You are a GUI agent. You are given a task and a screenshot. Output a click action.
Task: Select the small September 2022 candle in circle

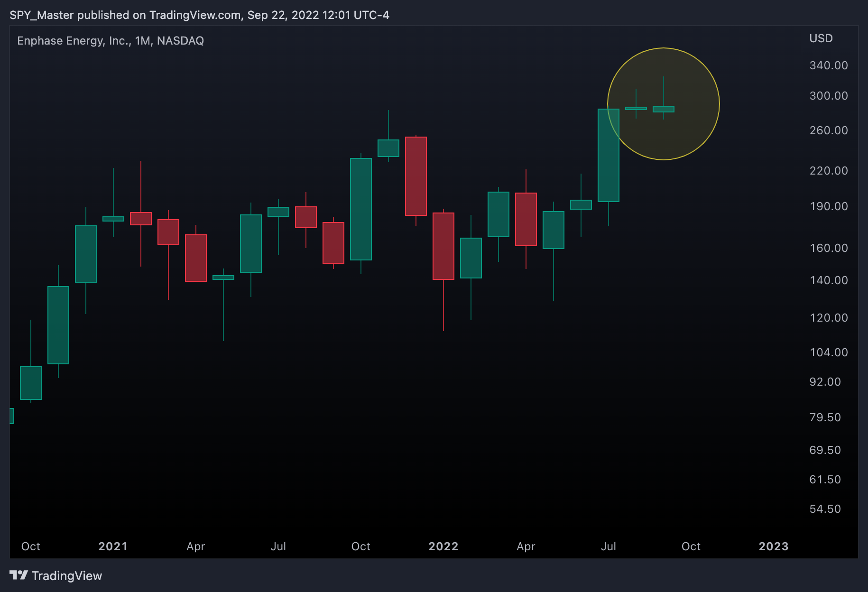click(664, 109)
